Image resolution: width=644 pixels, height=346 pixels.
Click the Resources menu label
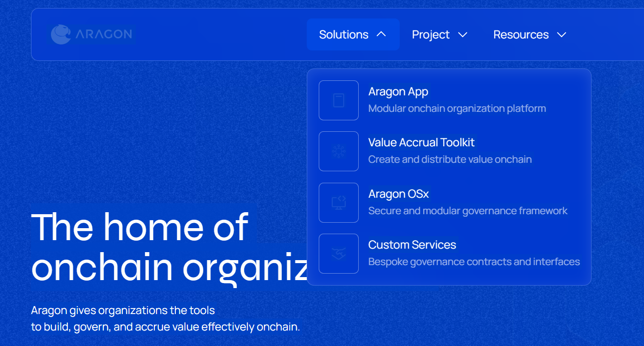(x=521, y=34)
